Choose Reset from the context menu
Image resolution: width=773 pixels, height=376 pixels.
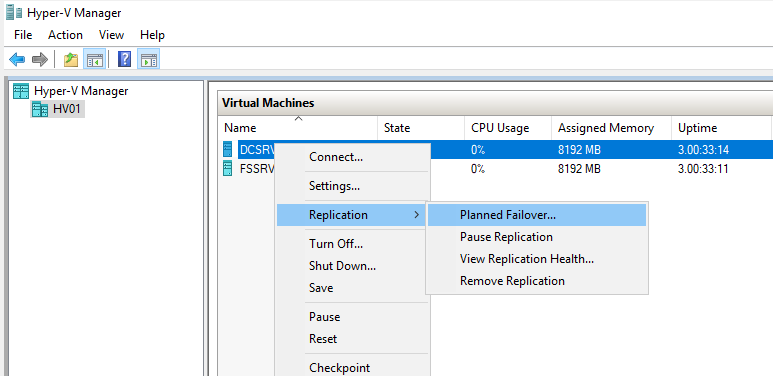pos(353,339)
